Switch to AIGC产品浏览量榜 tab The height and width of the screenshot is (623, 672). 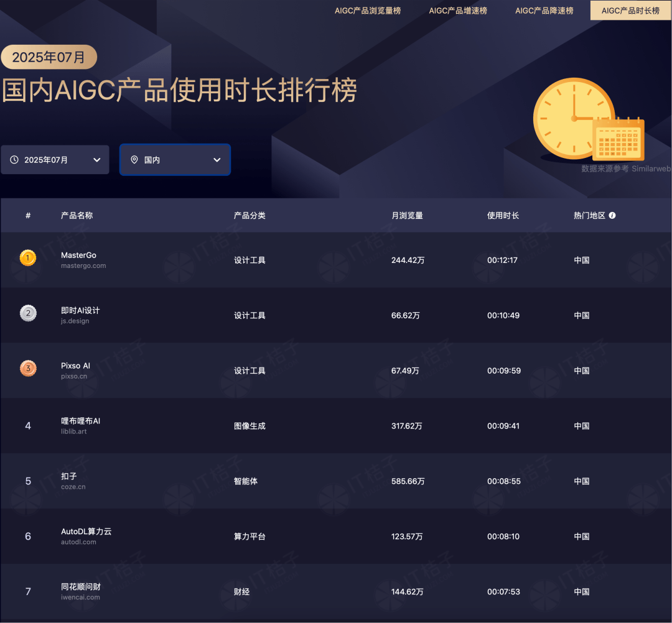(x=368, y=11)
